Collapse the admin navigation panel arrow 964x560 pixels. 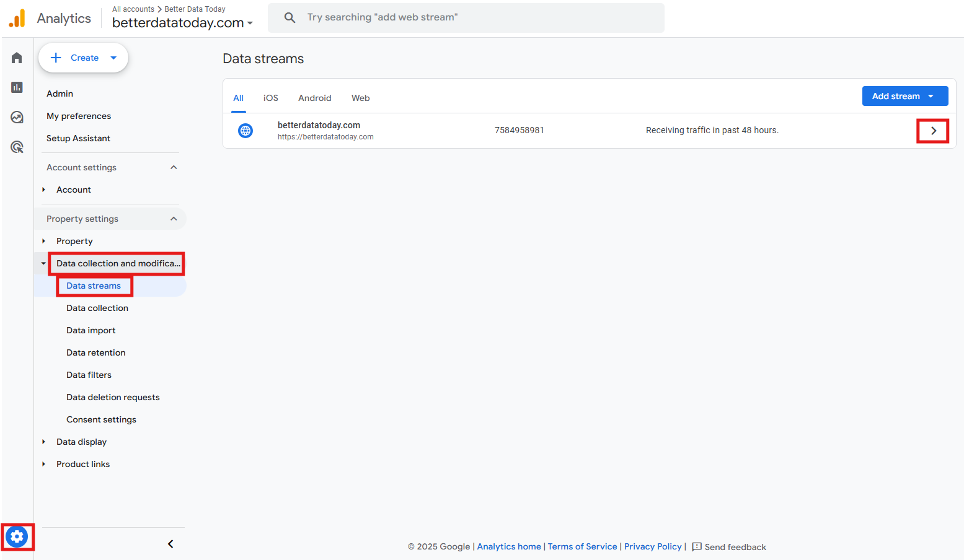(x=170, y=544)
